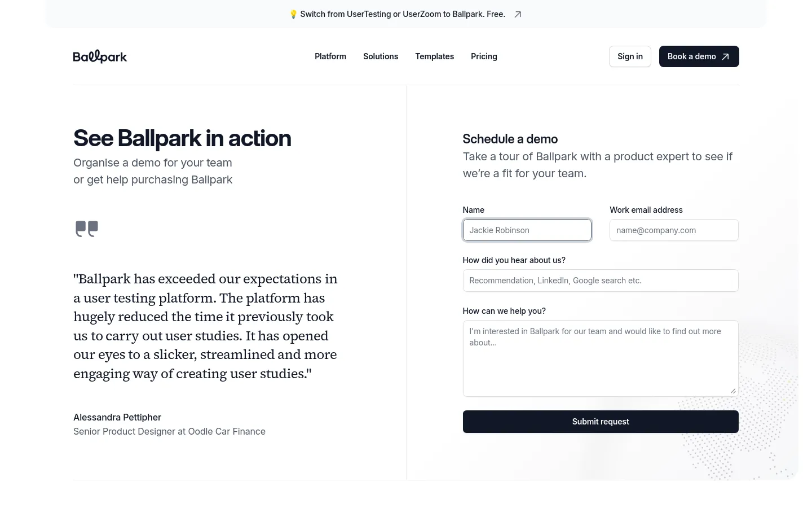The image size is (812, 508).
Task: Click the See Ballpark in action heading
Action: click(x=182, y=138)
